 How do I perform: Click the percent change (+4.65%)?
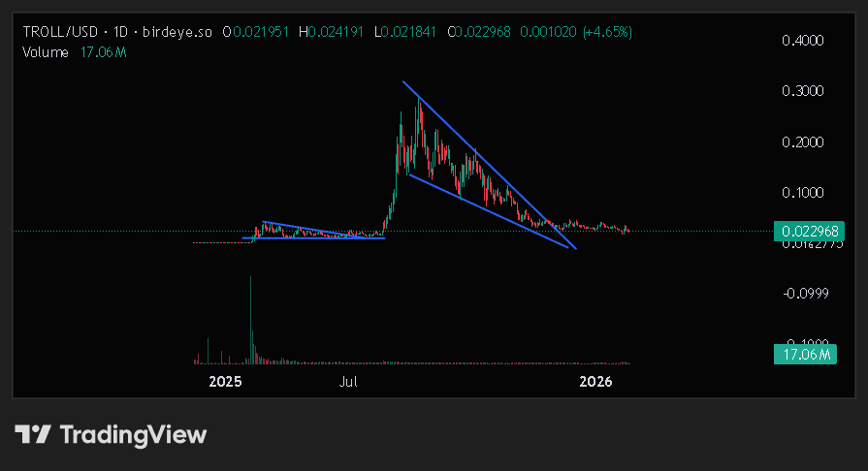[x=607, y=32]
